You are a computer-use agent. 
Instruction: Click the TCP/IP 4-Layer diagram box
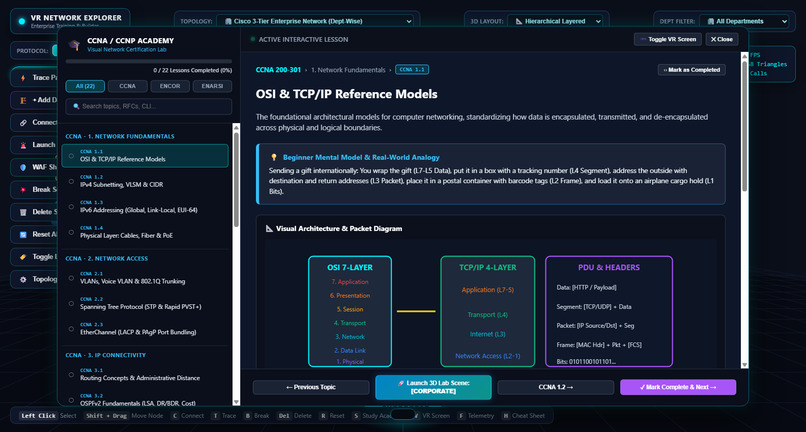point(487,311)
